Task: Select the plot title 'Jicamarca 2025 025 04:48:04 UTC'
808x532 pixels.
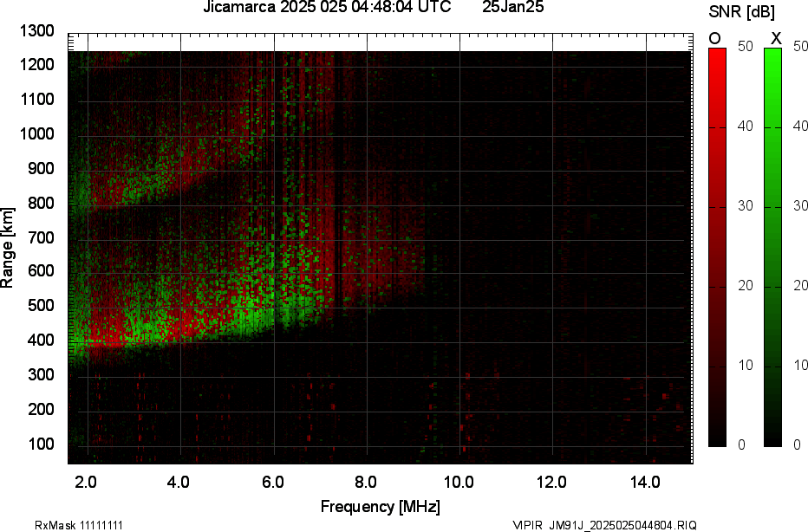Action: click(327, 7)
